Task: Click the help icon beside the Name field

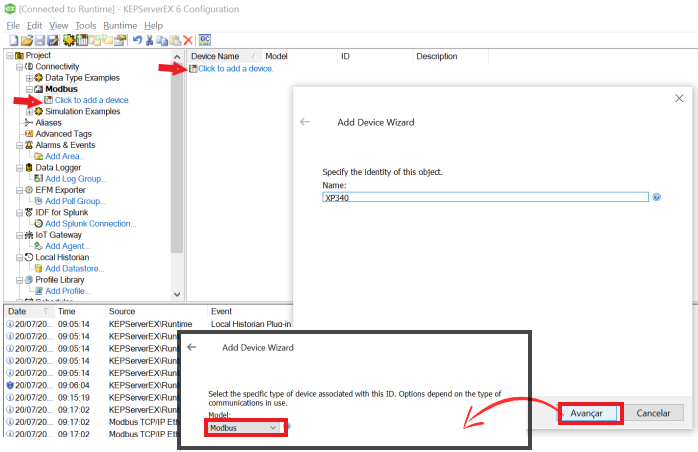Action: 657,197
